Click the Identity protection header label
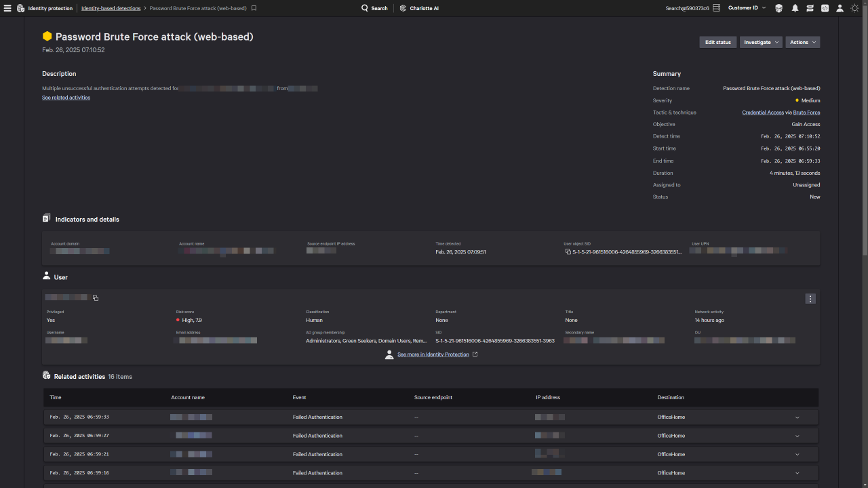This screenshot has height=488, width=868. [x=50, y=8]
